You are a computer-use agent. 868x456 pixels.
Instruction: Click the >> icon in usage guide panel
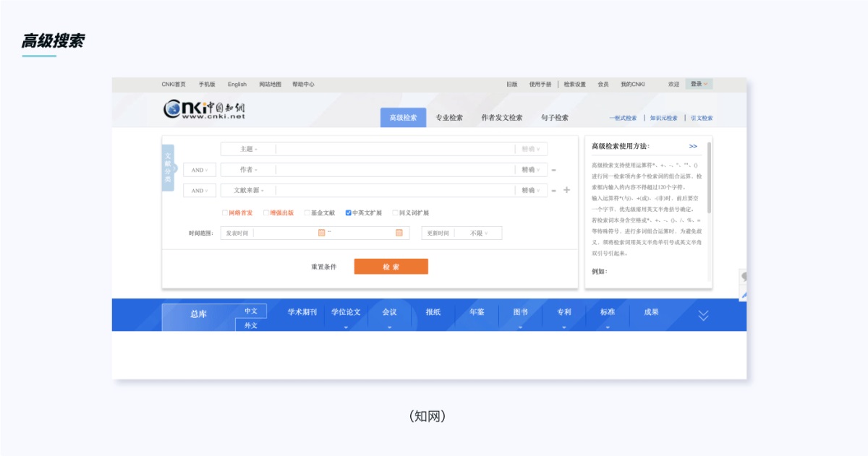(x=693, y=146)
